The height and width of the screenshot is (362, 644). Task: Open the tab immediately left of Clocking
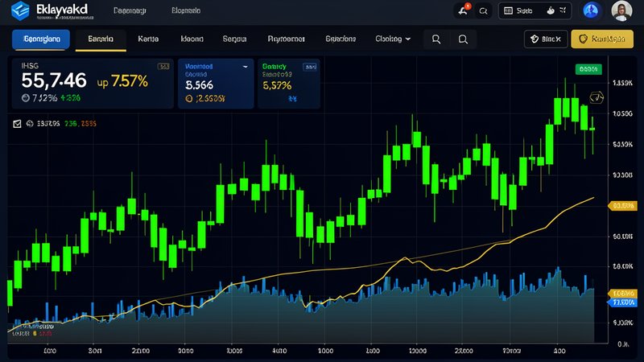[341, 39]
